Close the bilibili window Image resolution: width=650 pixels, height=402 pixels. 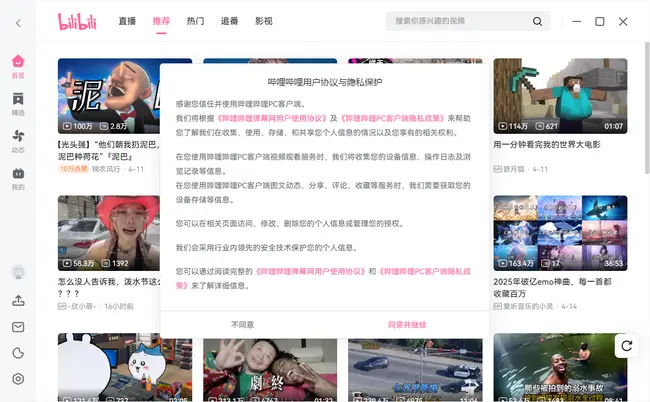click(623, 21)
